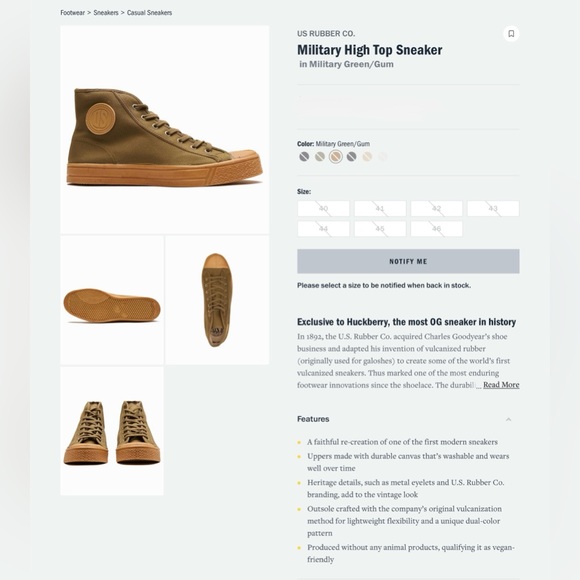
Task: Choose the cream color swatch
Action: point(367,157)
